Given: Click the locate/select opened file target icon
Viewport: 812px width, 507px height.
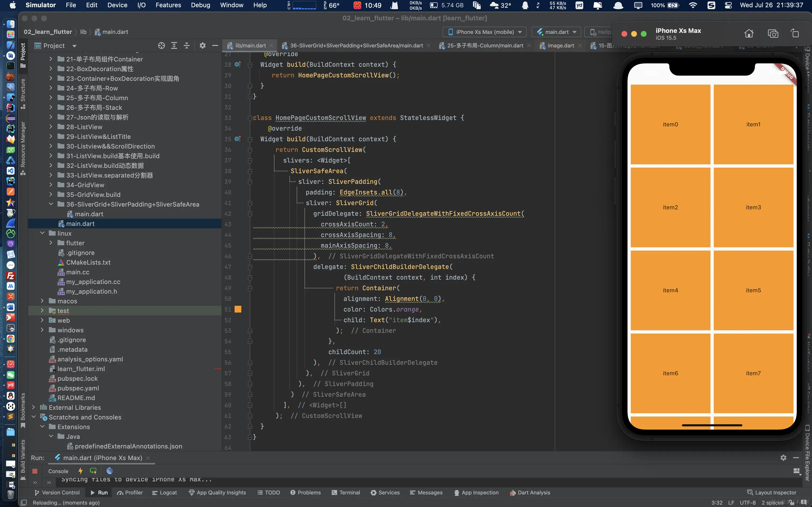Looking at the screenshot, I should click(162, 46).
